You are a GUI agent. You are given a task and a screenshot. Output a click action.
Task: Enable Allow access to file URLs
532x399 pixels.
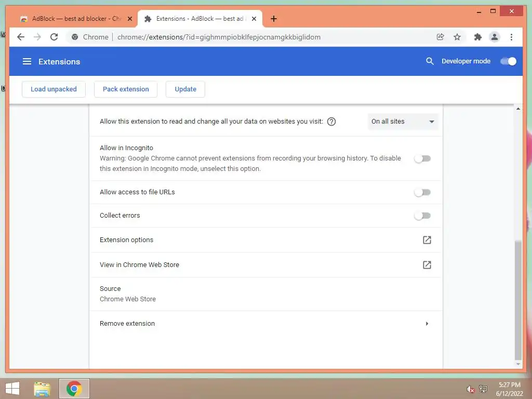tap(422, 192)
